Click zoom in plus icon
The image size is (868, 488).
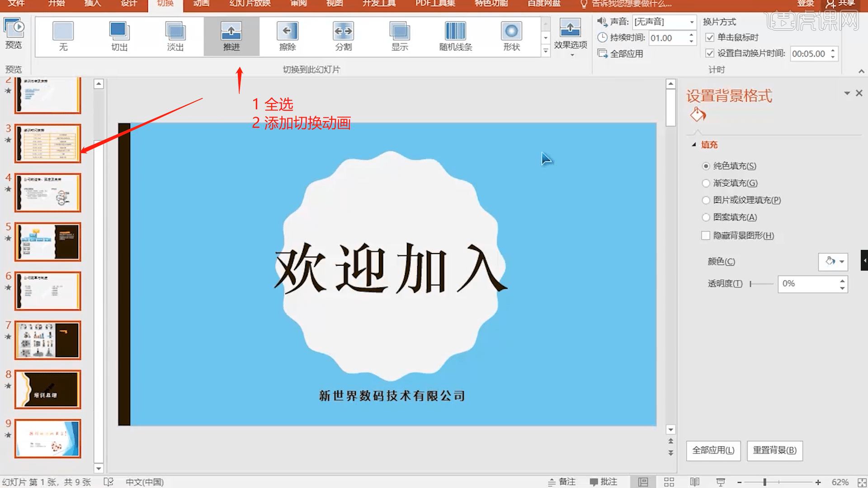[818, 483]
